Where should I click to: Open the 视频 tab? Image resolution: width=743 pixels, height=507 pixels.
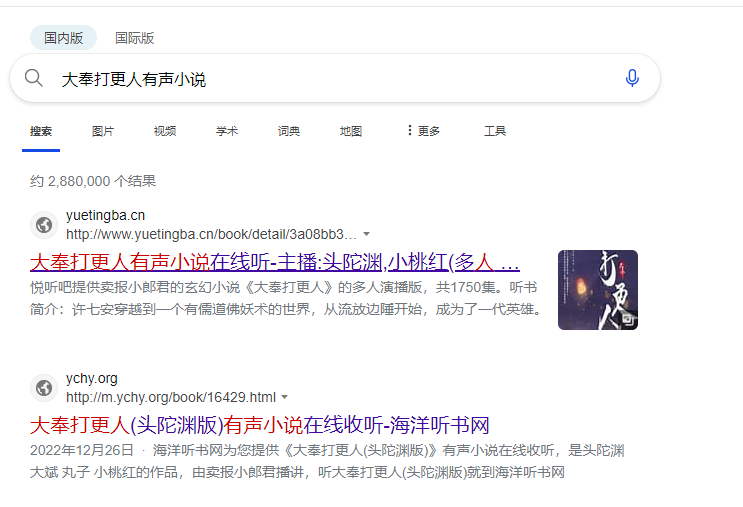pyautogui.click(x=165, y=131)
